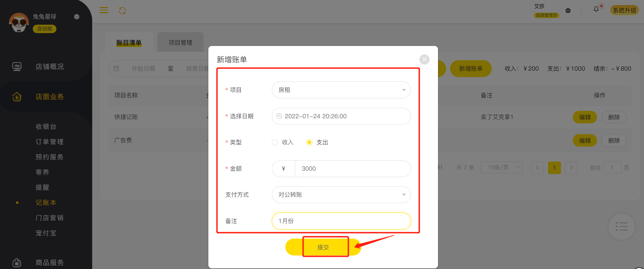Expand the 兔兔星球 store switcher arrow
This screenshot has width=644, height=269.
pos(77,17)
